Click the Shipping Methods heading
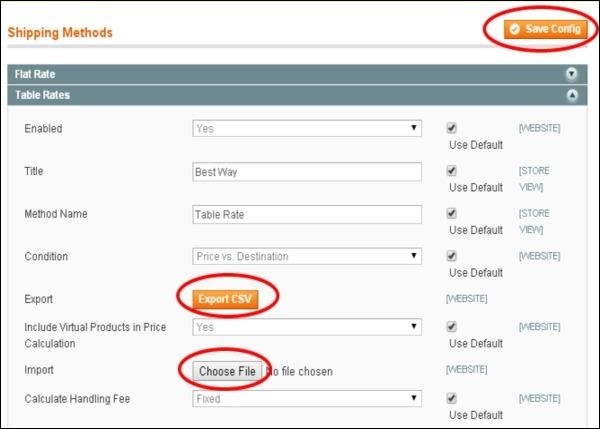The height and width of the screenshot is (429, 600). point(60,33)
